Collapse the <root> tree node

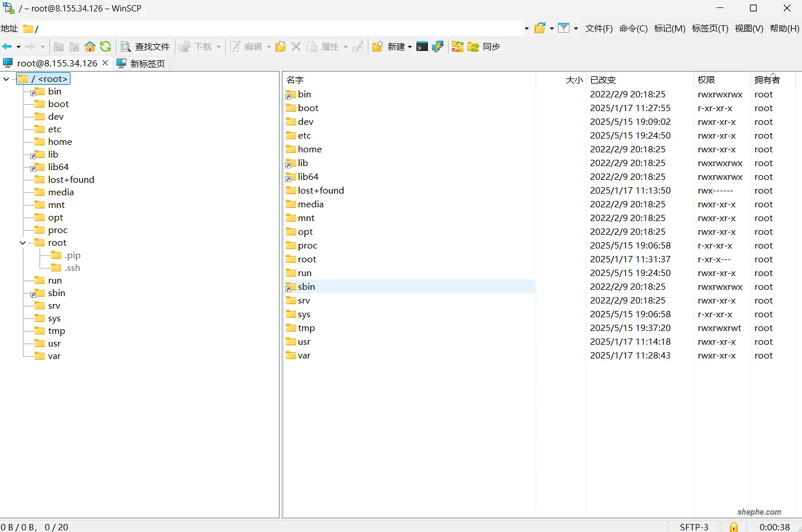point(6,78)
